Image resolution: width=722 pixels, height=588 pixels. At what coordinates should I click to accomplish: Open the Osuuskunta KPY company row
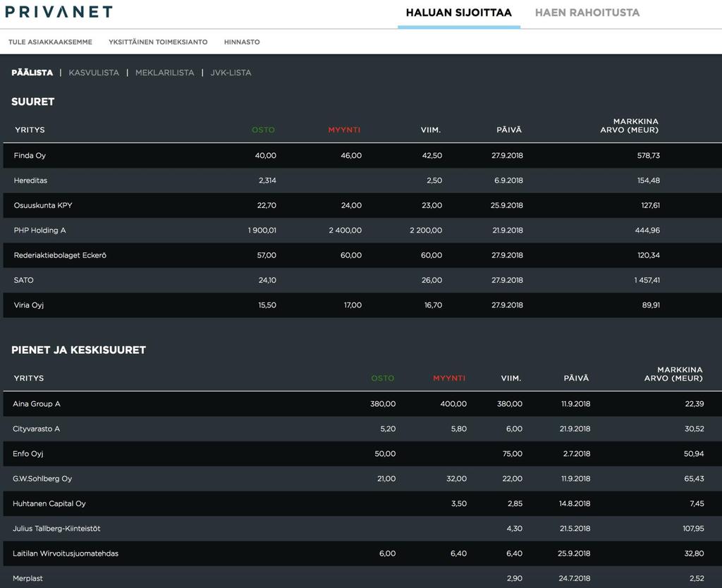[x=362, y=205]
